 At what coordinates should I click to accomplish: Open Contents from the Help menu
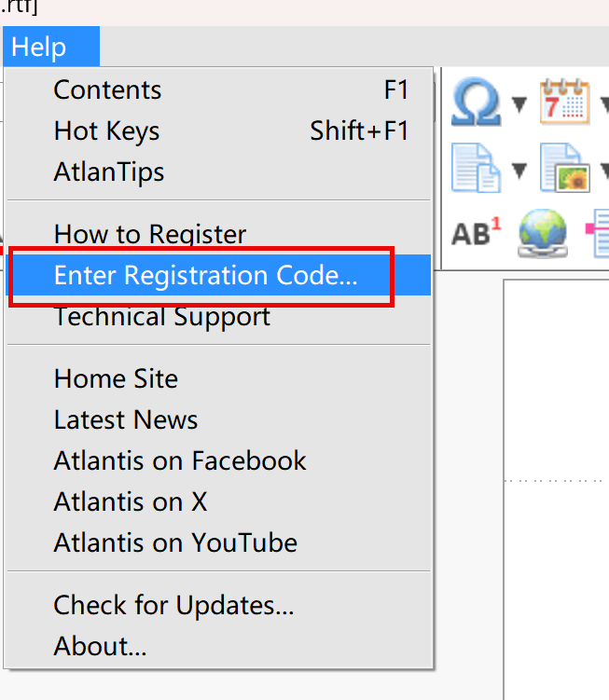click(x=107, y=90)
